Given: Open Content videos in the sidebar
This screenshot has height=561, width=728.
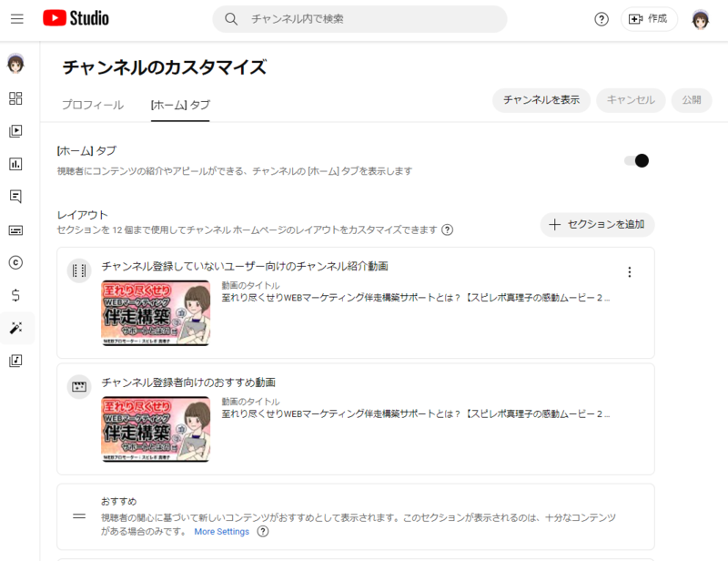Looking at the screenshot, I should click(x=15, y=131).
